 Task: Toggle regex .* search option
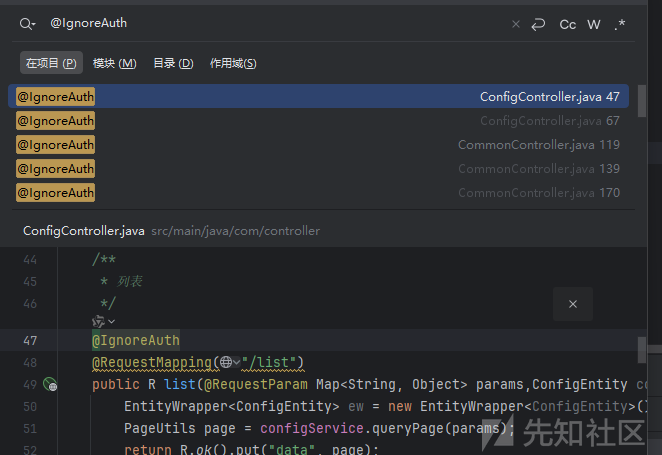[x=619, y=24]
